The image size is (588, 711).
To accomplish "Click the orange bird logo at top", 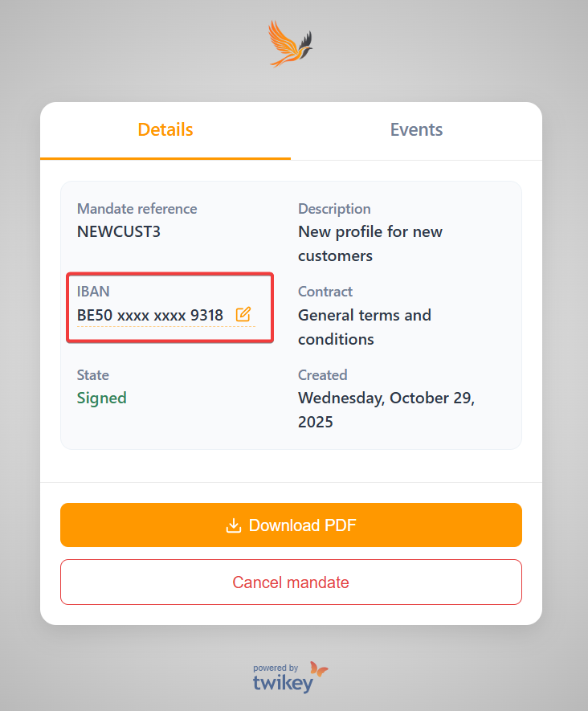I will click(x=291, y=43).
